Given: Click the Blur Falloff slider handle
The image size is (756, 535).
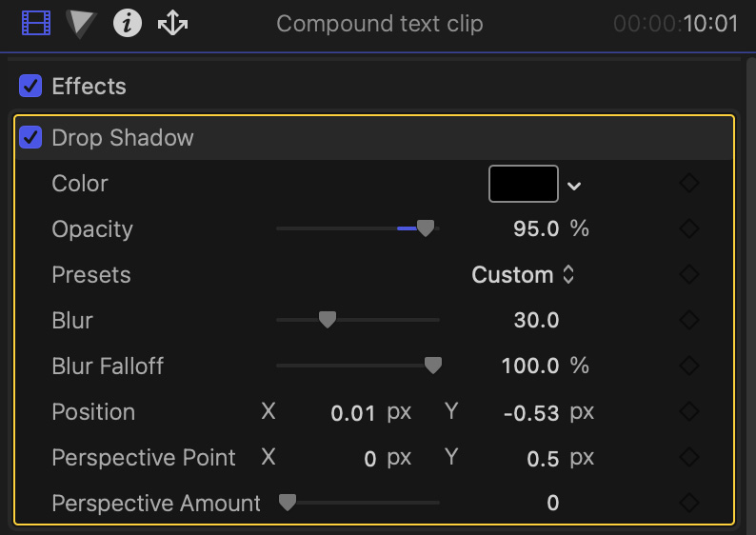Looking at the screenshot, I should [432, 366].
